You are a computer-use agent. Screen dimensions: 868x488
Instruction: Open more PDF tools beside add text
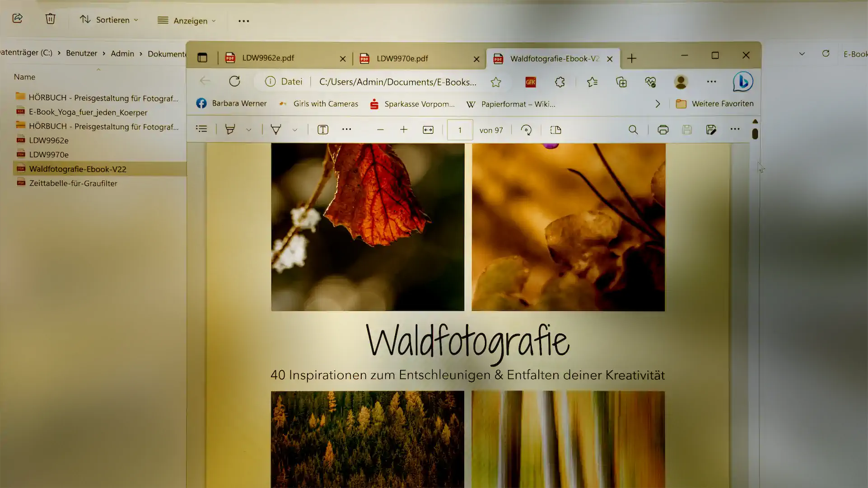point(346,129)
